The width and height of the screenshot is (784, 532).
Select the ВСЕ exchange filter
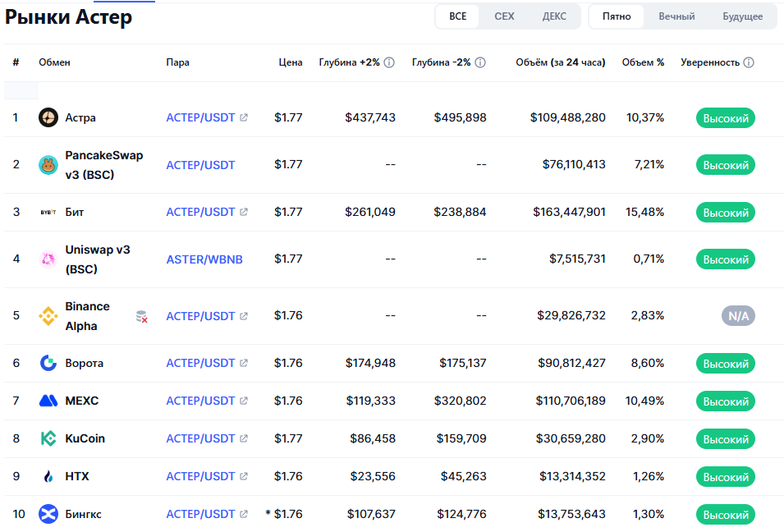click(457, 16)
